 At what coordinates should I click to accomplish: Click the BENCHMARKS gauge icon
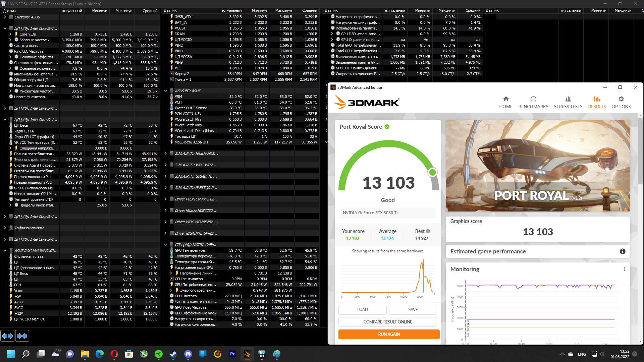pos(533,99)
